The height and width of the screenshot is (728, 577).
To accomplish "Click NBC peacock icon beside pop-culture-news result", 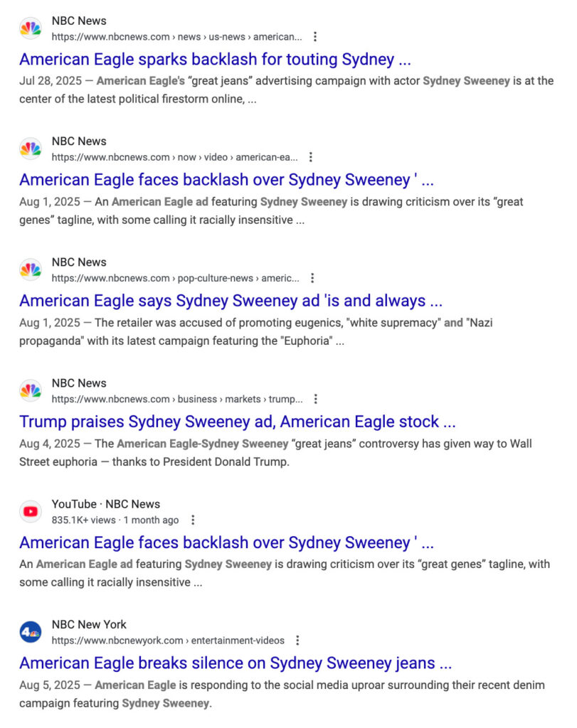I will 31,269.
